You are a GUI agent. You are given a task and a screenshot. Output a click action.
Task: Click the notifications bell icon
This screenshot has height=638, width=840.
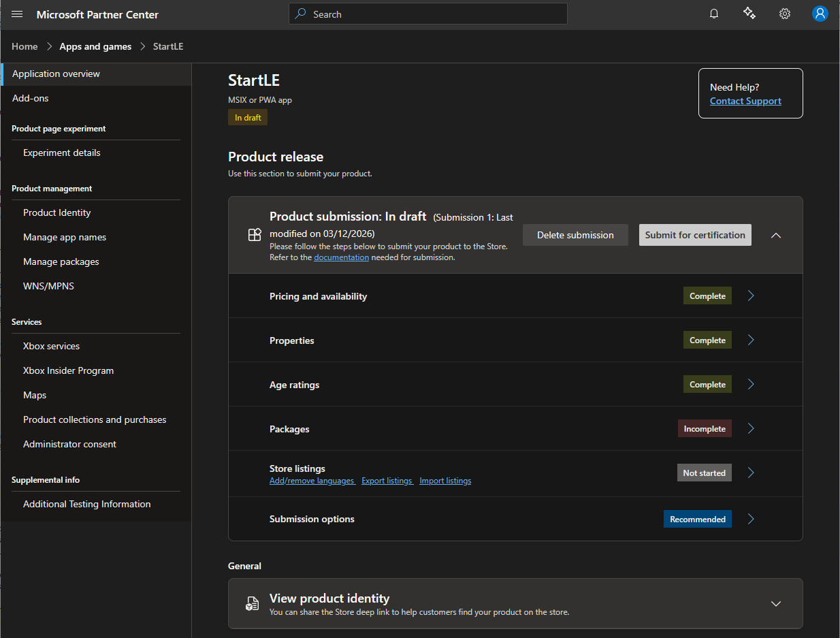click(714, 14)
